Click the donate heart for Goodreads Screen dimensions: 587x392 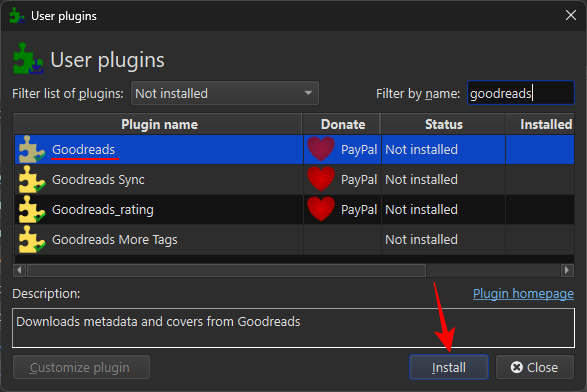pyautogui.click(x=321, y=149)
